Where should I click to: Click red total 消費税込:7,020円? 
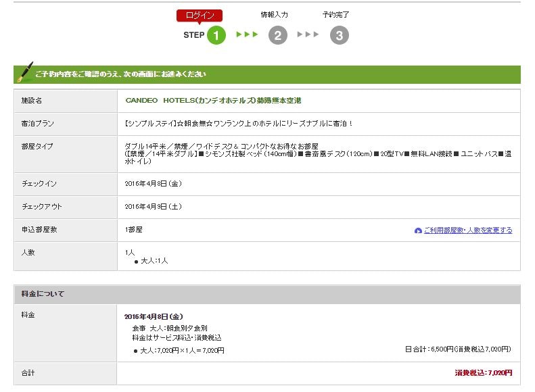483,373
